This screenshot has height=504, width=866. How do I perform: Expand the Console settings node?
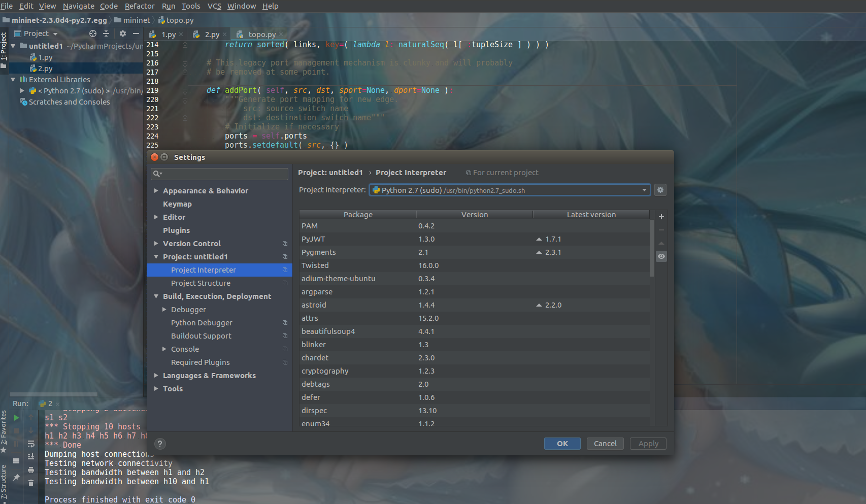tap(164, 349)
